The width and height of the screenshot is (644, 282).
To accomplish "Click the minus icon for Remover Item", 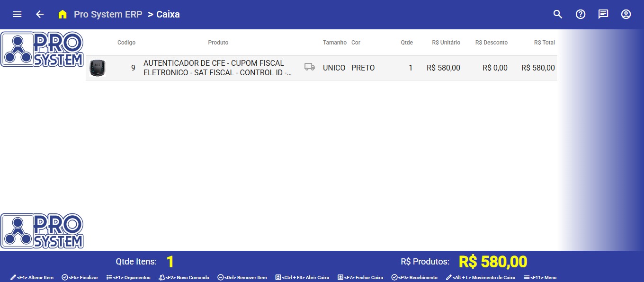I will point(220,277).
